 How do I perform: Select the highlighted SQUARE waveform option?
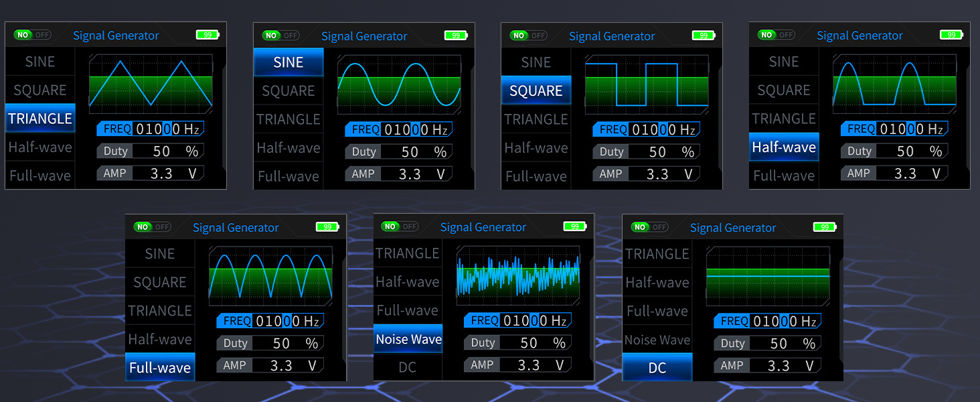tap(536, 91)
